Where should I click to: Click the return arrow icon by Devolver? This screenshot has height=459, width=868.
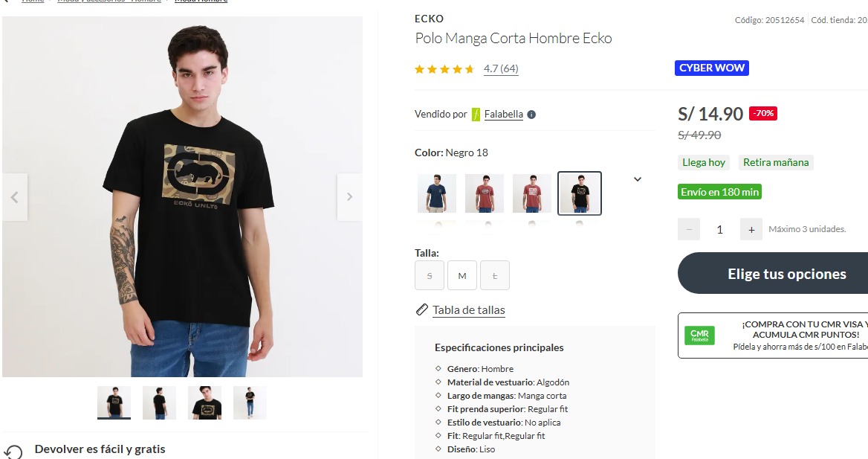13,452
